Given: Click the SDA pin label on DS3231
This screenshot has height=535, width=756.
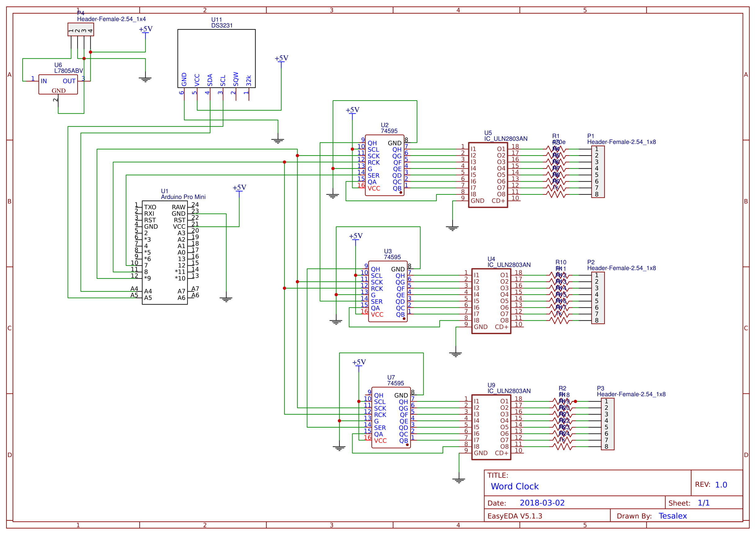Looking at the screenshot, I should [210, 80].
